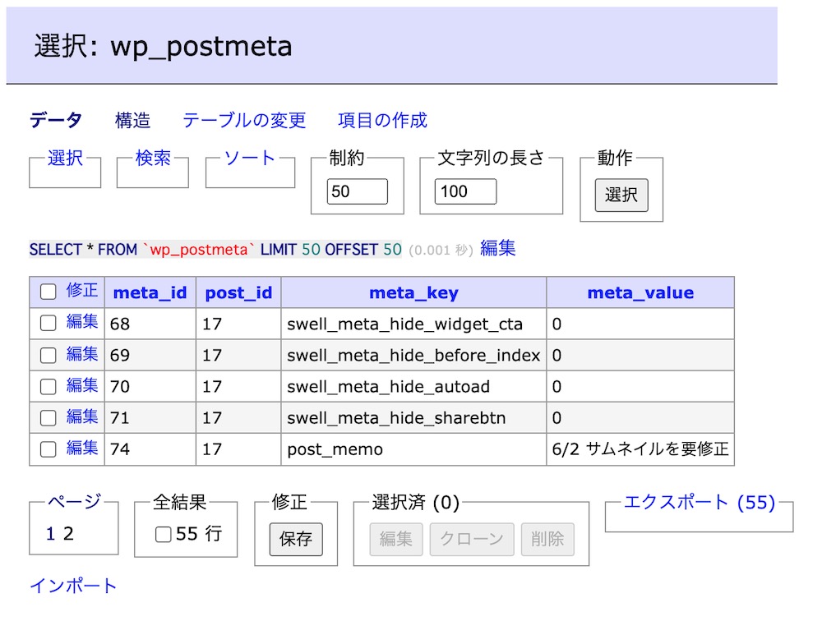
Task: Click the 6/2 サムネイルを要修正 value cell
Action: (640, 449)
